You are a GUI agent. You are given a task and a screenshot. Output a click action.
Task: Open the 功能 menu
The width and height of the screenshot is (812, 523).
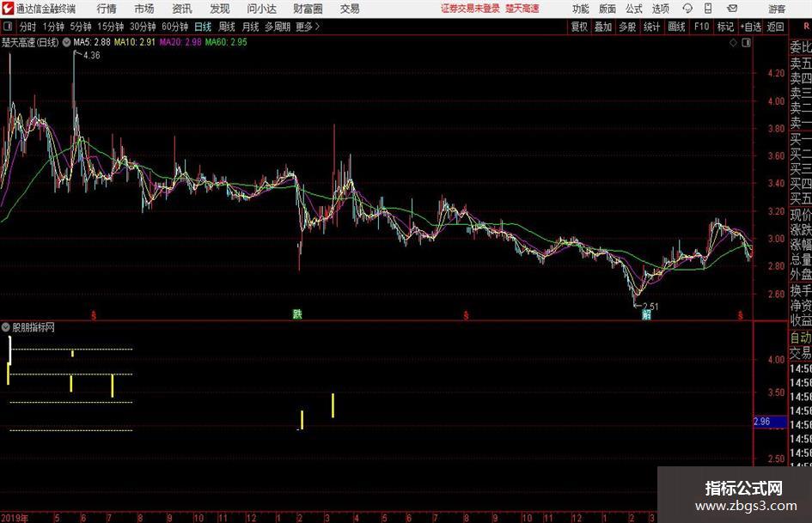(581, 9)
